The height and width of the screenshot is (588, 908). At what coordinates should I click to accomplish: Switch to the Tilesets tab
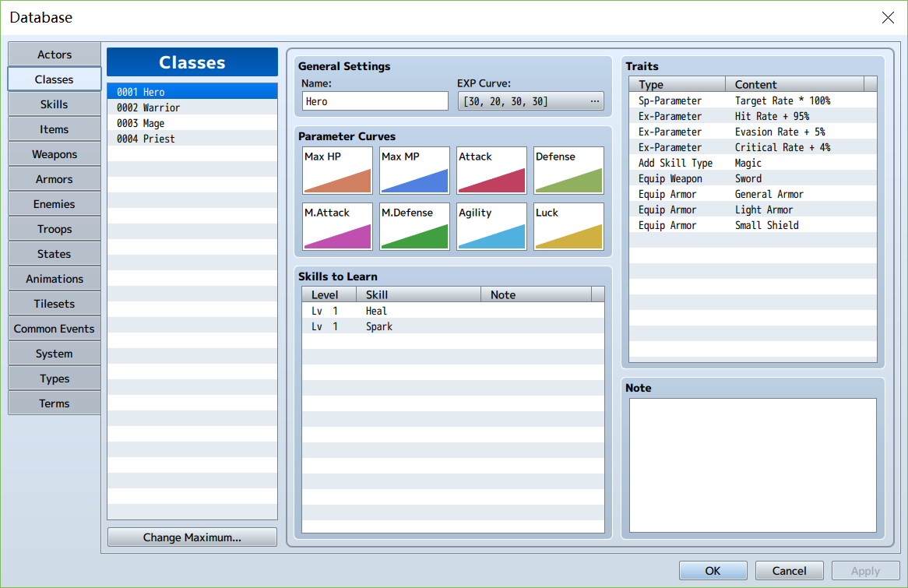pos(55,304)
